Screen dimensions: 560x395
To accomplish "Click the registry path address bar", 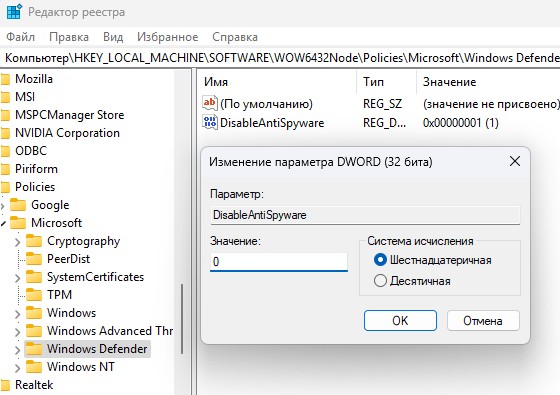I will [280, 58].
